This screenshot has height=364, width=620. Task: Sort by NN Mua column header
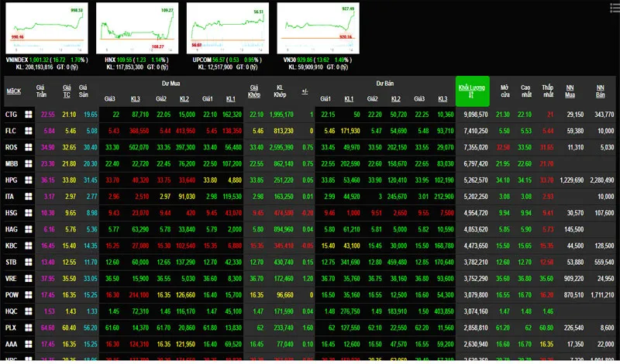[x=570, y=91]
